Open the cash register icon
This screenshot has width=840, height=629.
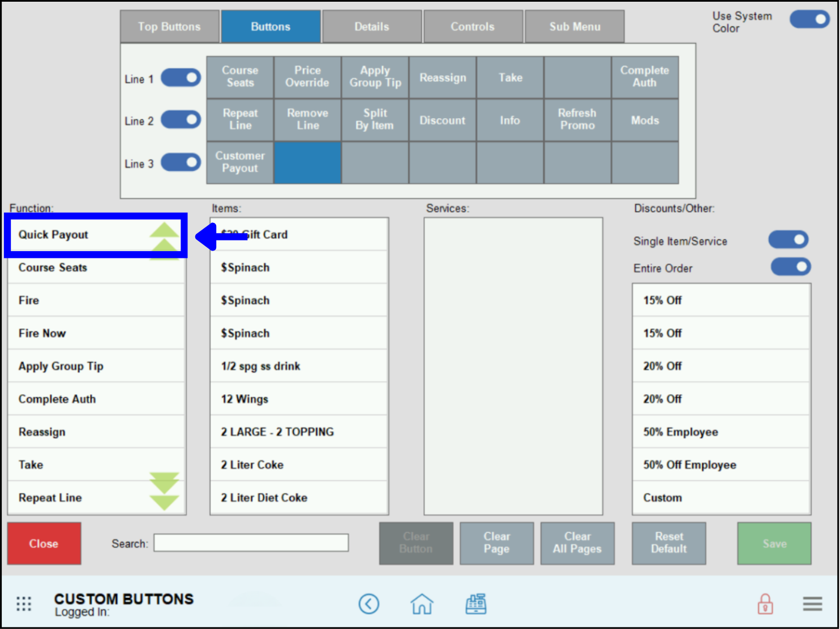point(475,604)
